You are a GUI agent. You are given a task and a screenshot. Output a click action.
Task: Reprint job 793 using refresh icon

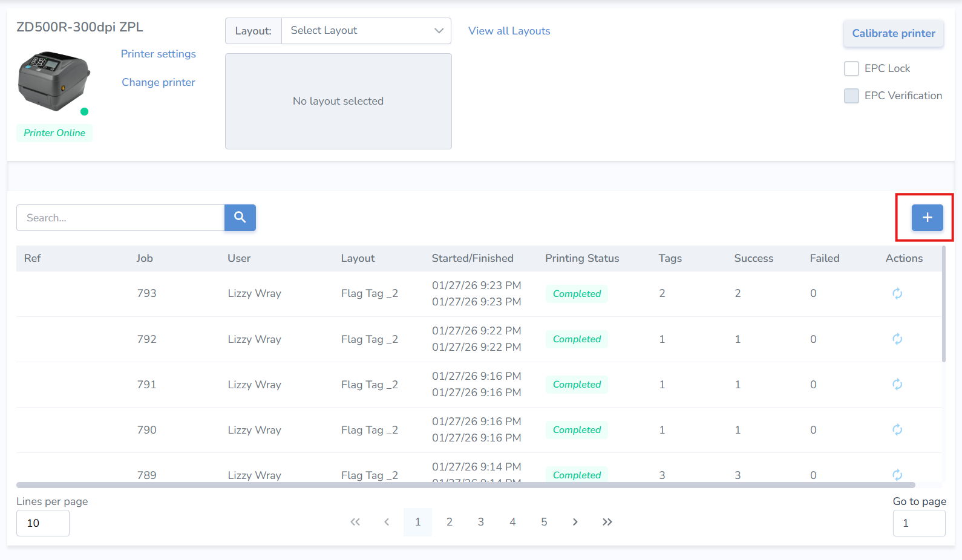click(897, 293)
